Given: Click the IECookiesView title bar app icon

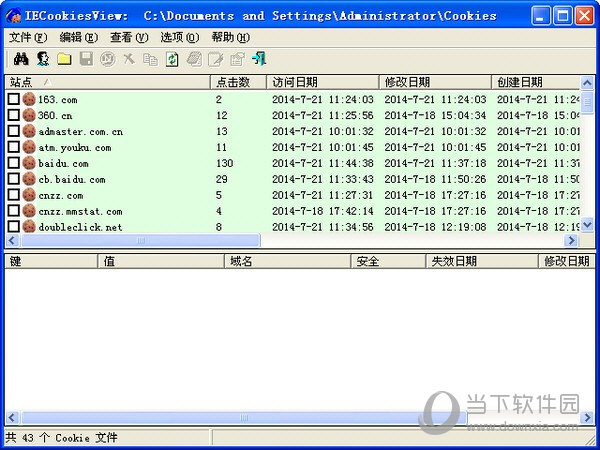Looking at the screenshot, I should pyautogui.click(x=13, y=16).
